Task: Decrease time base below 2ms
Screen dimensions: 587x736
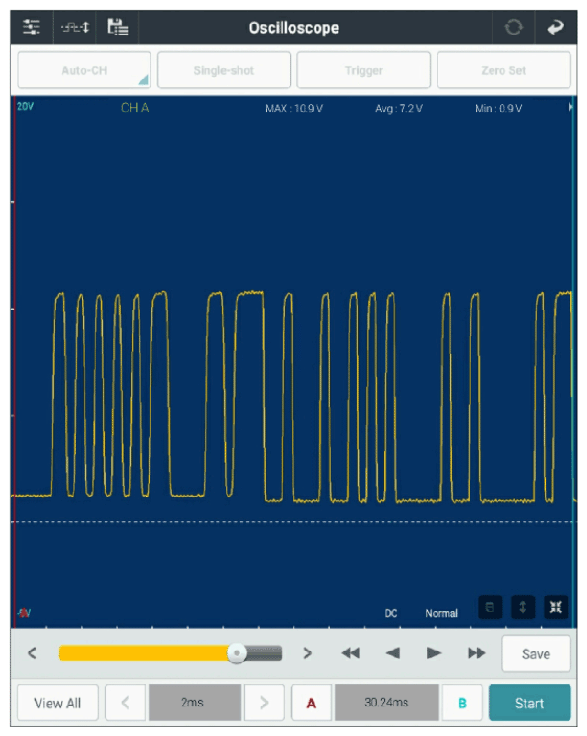Action: 125,703
